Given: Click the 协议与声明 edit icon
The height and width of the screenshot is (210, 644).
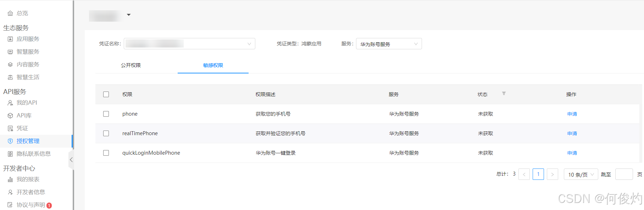Looking at the screenshot, I should [10, 205].
